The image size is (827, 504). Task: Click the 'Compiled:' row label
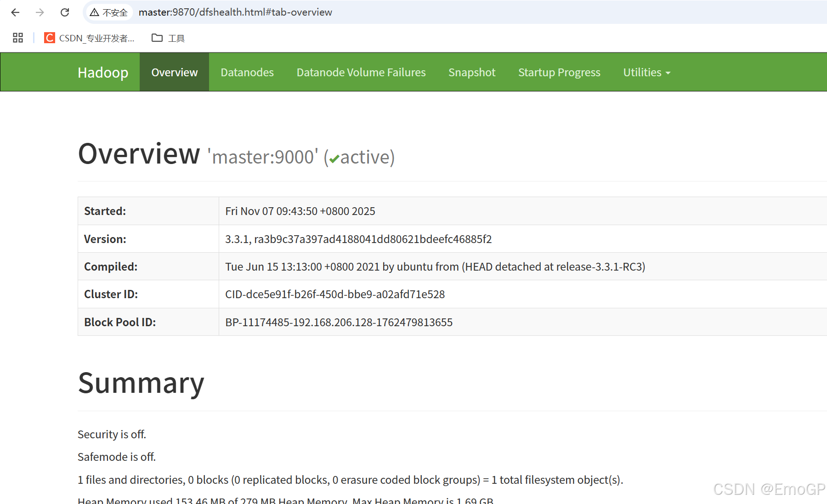pyautogui.click(x=111, y=266)
